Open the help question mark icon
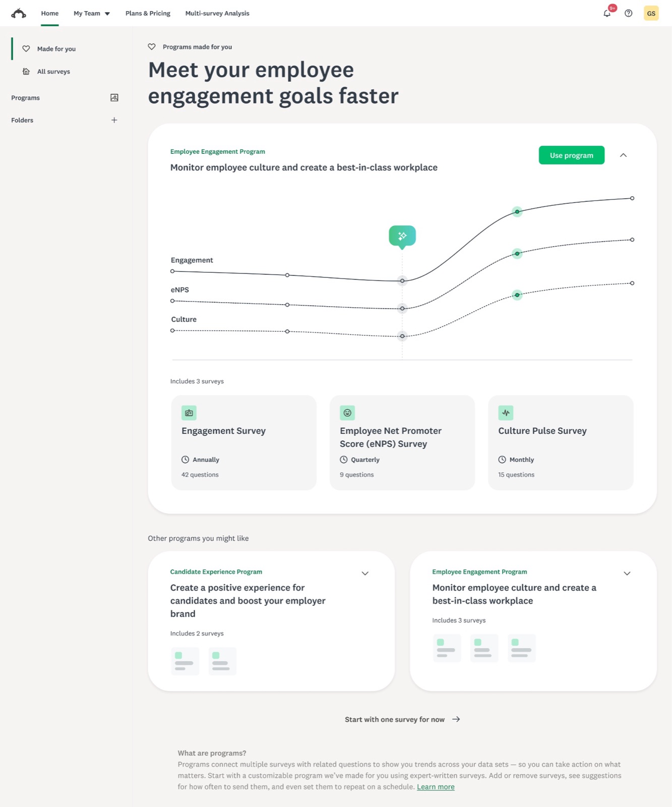 pyautogui.click(x=628, y=13)
